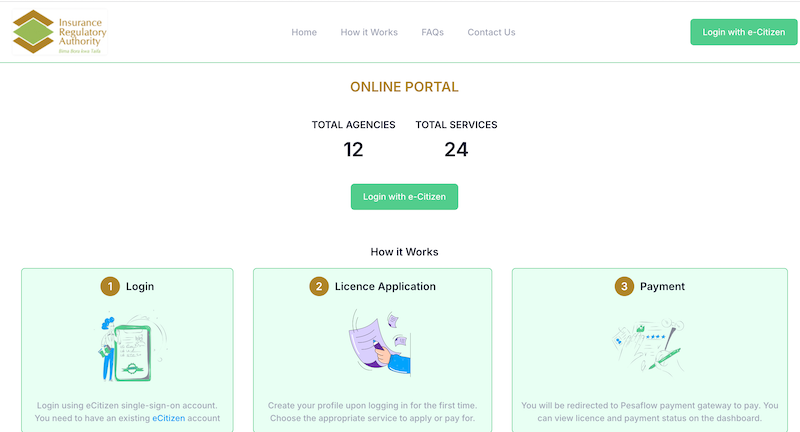Open the FAQs page
The image size is (800, 432).
point(432,32)
